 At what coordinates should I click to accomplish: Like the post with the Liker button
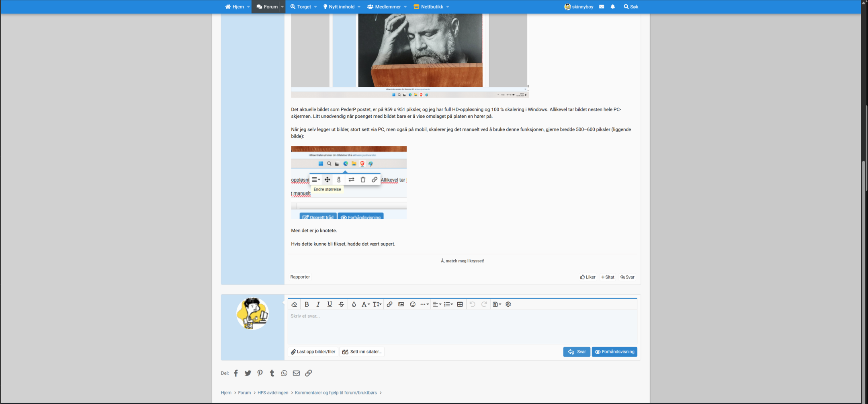pos(588,277)
